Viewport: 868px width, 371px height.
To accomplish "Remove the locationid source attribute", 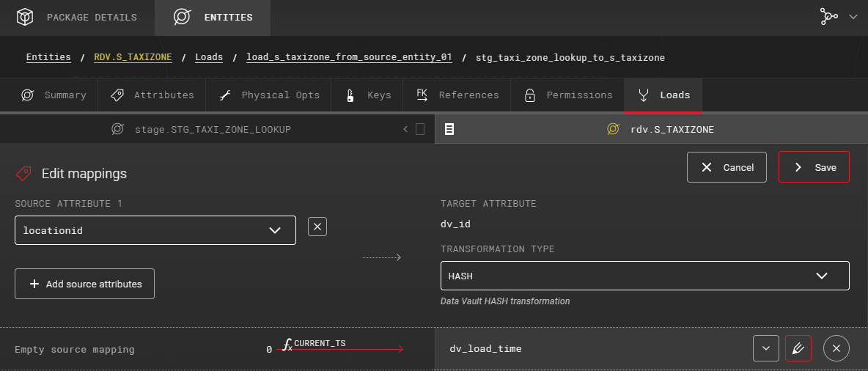I will 317,227.
